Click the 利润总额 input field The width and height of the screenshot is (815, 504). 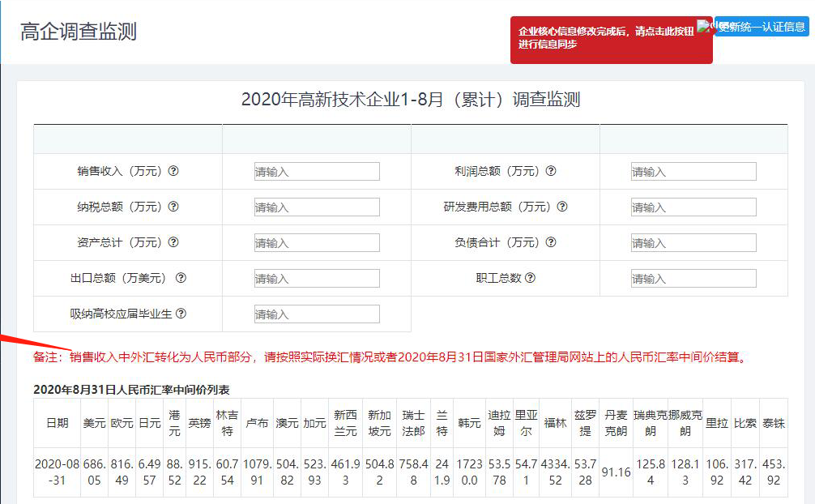(x=694, y=172)
